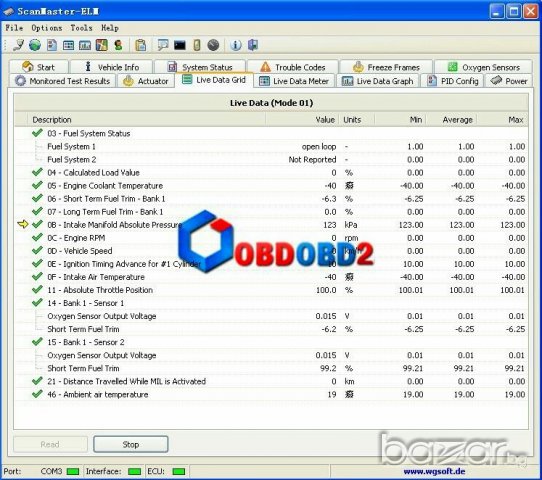
Task: Switch to the Start tab
Action: point(38,67)
